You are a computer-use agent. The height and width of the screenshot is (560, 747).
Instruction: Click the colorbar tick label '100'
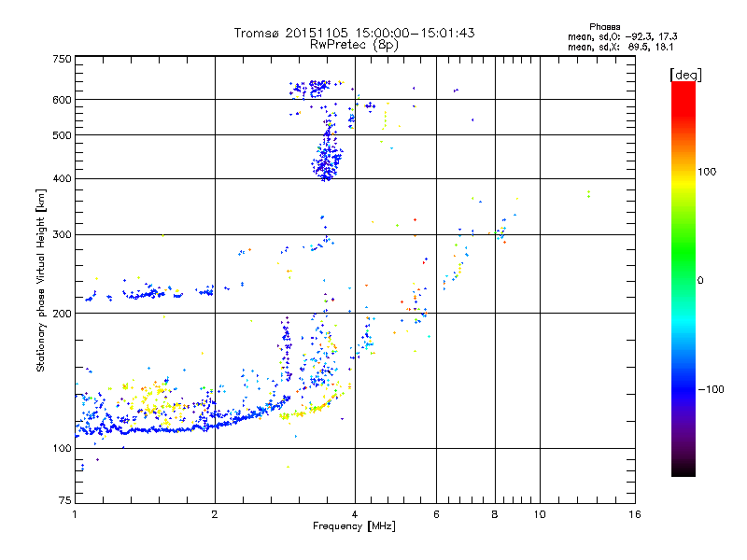click(x=707, y=172)
